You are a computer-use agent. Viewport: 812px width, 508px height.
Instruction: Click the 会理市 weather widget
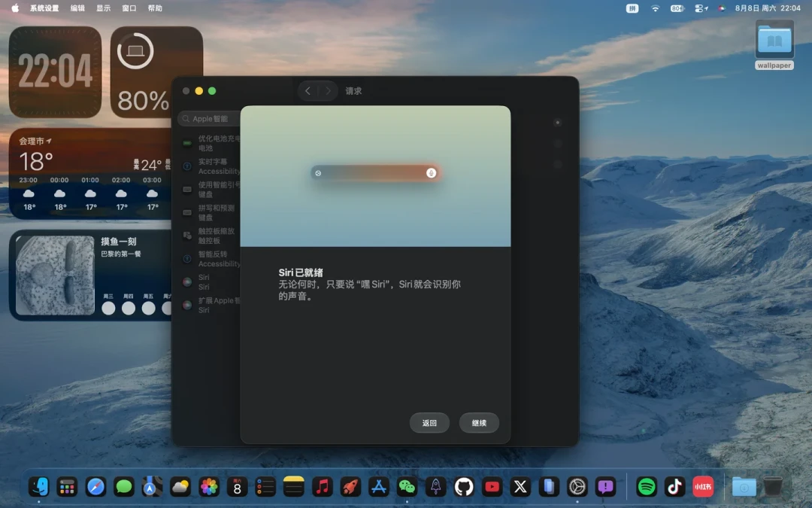[90, 174]
